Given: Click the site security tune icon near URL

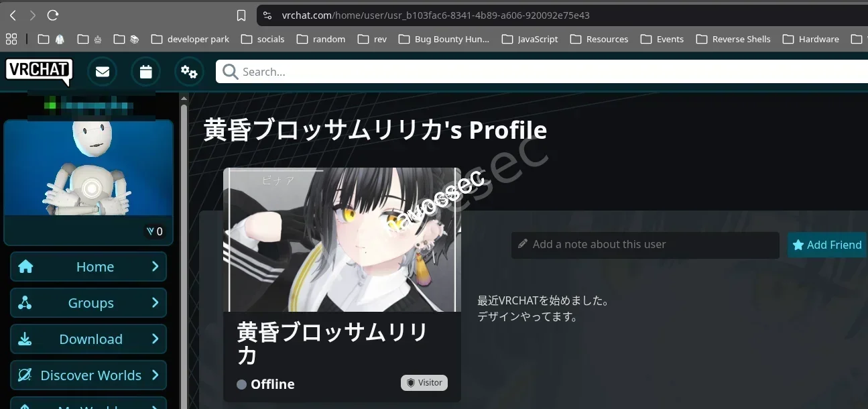Looking at the screenshot, I should (267, 15).
